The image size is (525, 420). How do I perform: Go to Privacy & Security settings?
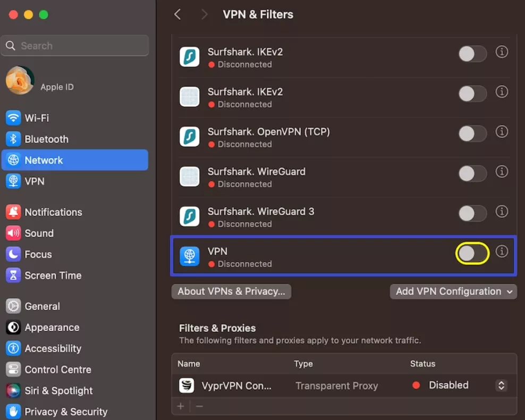[65, 411]
